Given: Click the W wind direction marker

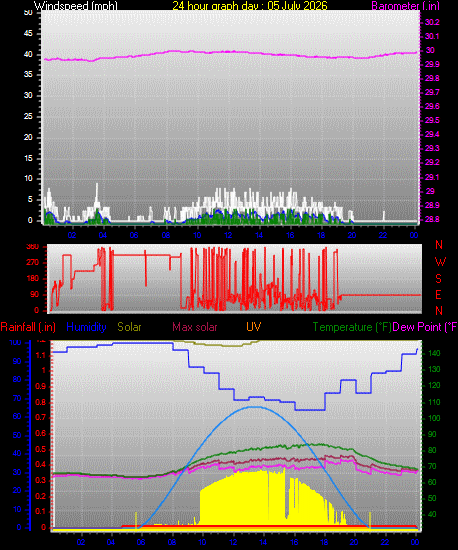Looking at the screenshot, I should [x=440, y=262].
